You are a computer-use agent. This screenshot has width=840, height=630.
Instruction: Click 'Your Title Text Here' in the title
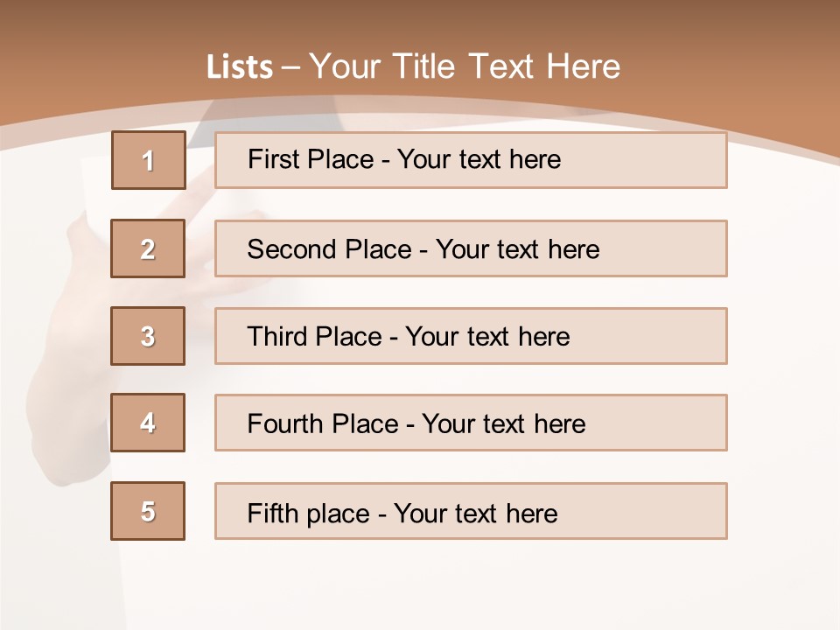[x=465, y=66]
